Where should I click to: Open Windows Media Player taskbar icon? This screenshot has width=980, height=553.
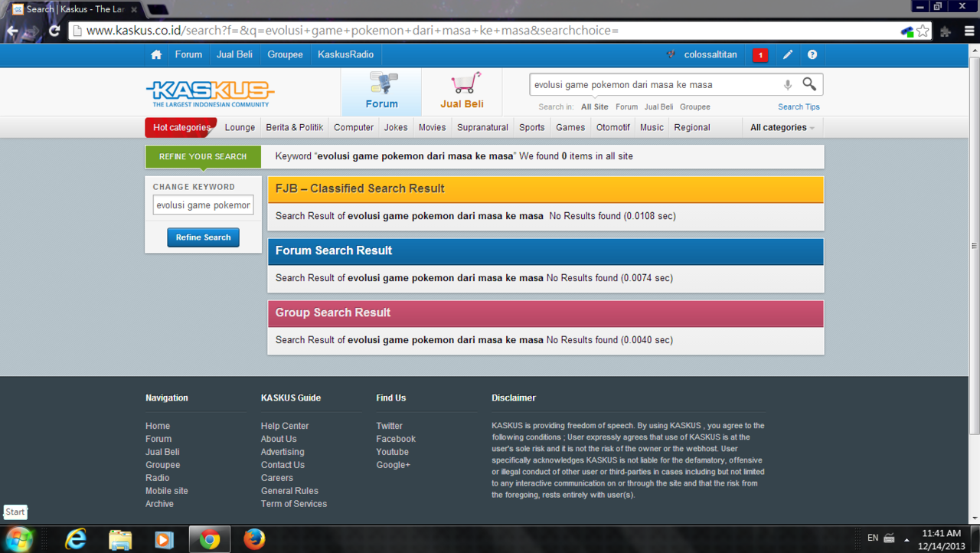(164, 539)
